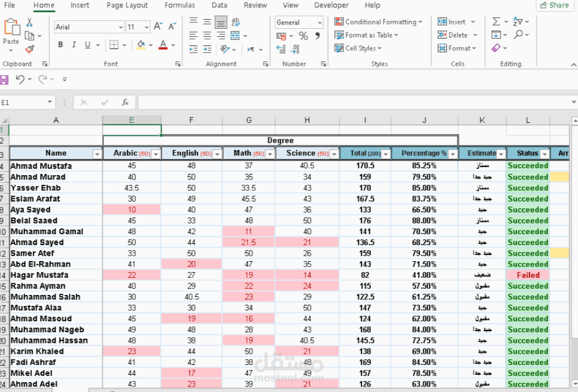
Task: Expand the General number format dropdown
Action: pyautogui.click(x=319, y=23)
